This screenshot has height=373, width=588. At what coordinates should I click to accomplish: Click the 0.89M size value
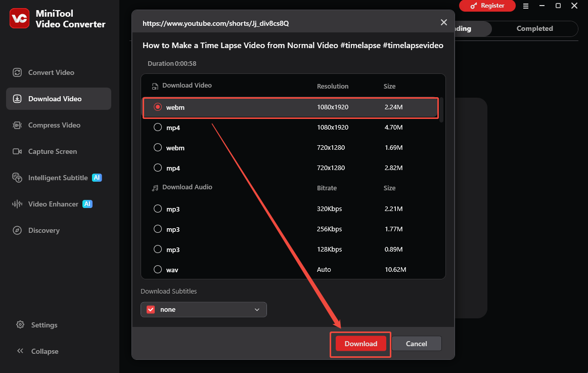click(393, 249)
